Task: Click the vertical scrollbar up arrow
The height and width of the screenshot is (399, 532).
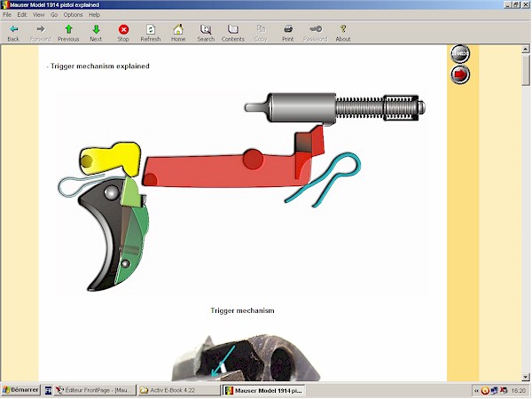Action: [526, 49]
